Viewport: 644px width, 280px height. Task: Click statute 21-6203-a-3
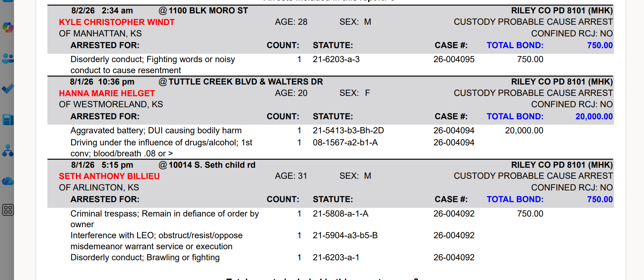[336, 59]
